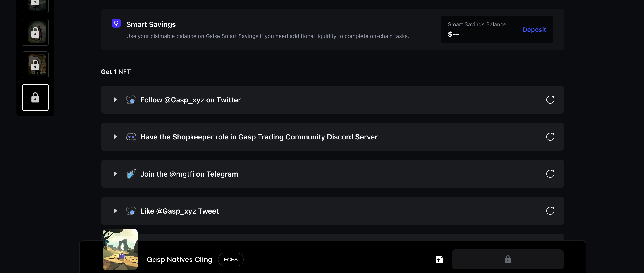The width and height of the screenshot is (644, 273).
Task: Expand the Shopkeeper role Discord task
Action: click(x=115, y=137)
